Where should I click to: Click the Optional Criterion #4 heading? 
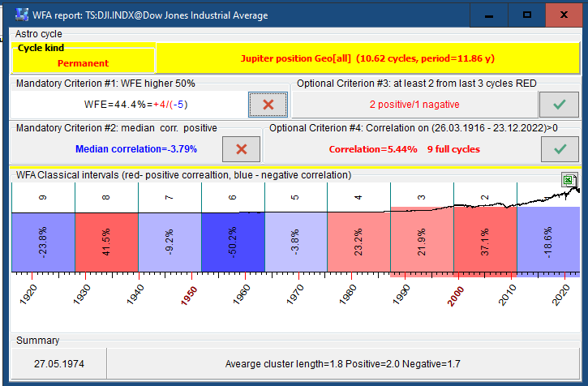414,128
